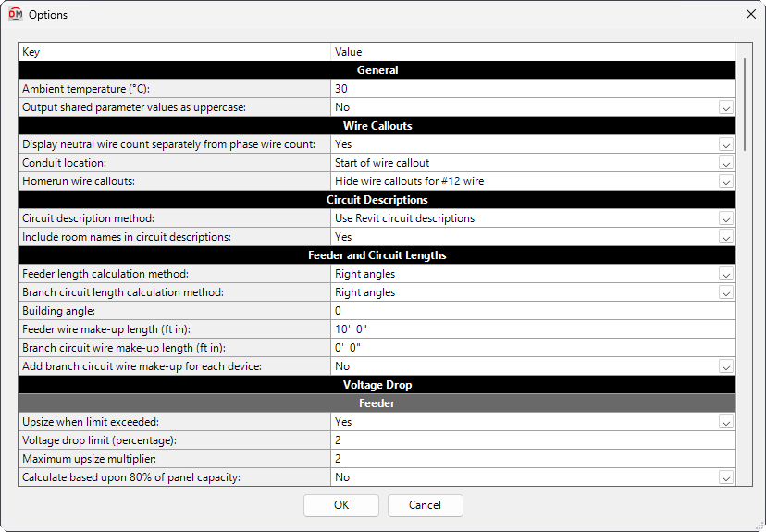
Task: Expand Branch circuit length calculation method dropdown
Action: click(726, 292)
